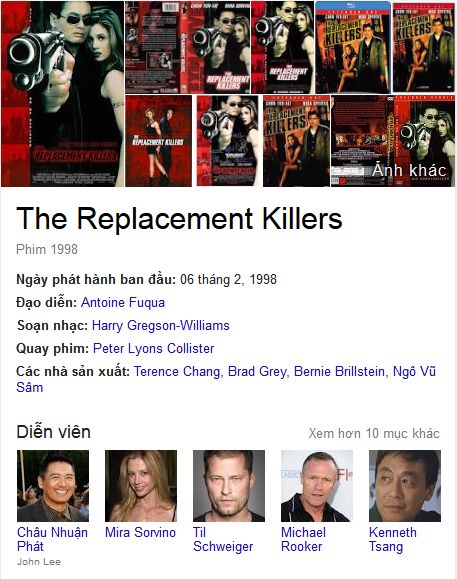Click 'Xem hơn 10 mục khác' cast link
This screenshot has height=579, width=457.
[x=374, y=433]
